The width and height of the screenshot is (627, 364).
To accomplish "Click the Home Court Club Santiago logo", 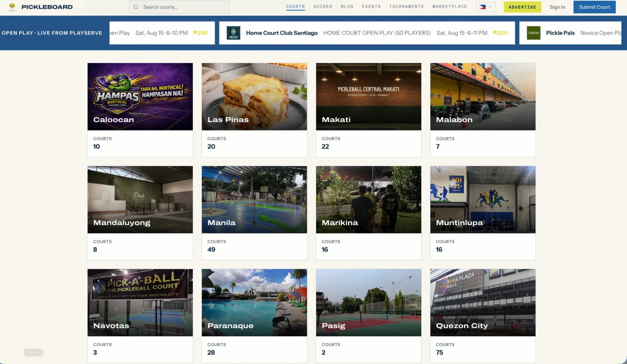I will click(234, 33).
